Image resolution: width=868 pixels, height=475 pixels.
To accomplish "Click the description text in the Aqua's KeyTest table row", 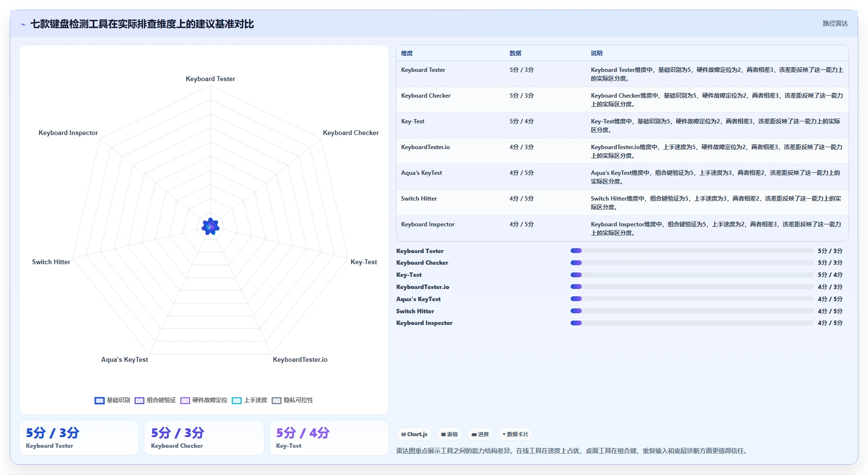I will click(715, 177).
